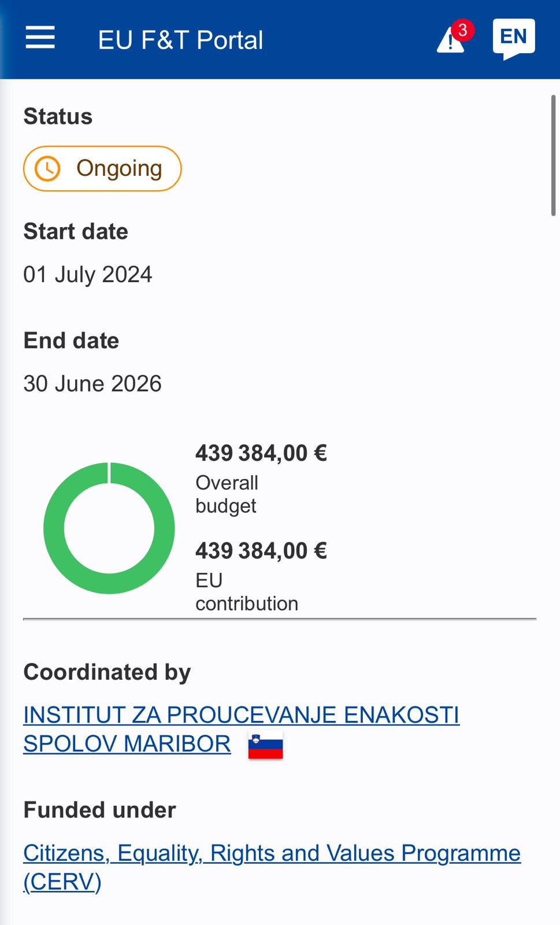Open the notifications alert icon
Screen dimensions: 560x925
point(449,42)
